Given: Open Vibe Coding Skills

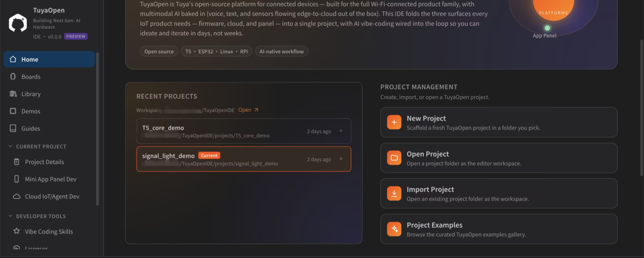Looking at the screenshot, I should coord(49,231).
